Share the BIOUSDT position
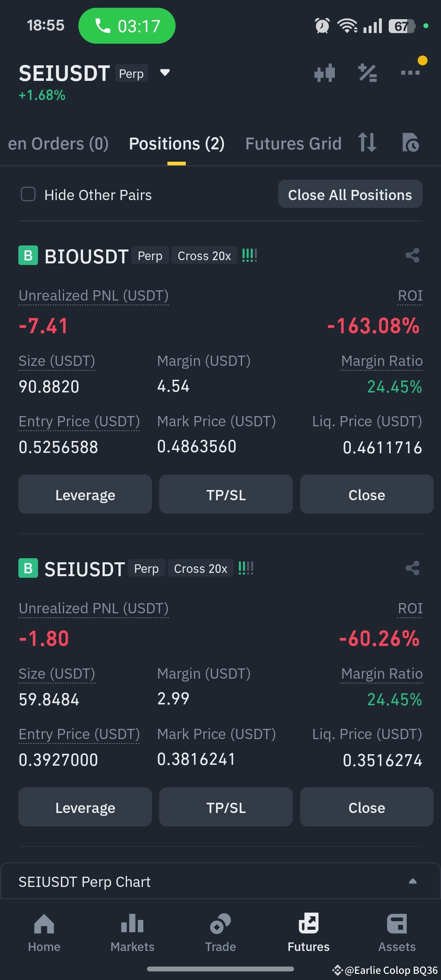This screenshot has height=980, width=441. click(412, 256)
